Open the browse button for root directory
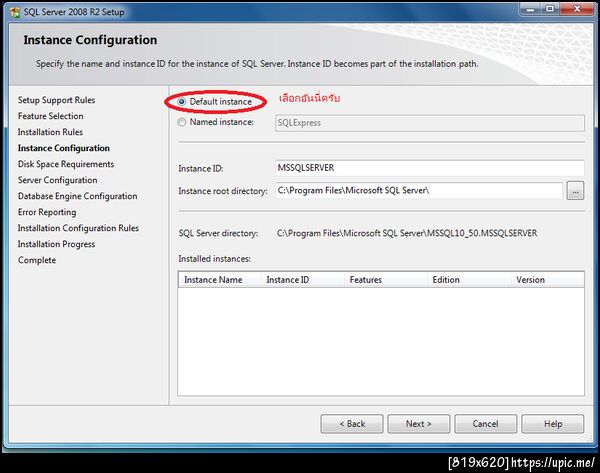 [x=575, y=191]
